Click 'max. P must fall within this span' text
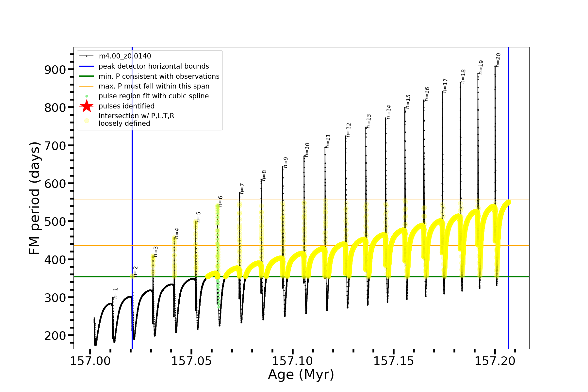588x392 pixels. click(x=154, y=86)
